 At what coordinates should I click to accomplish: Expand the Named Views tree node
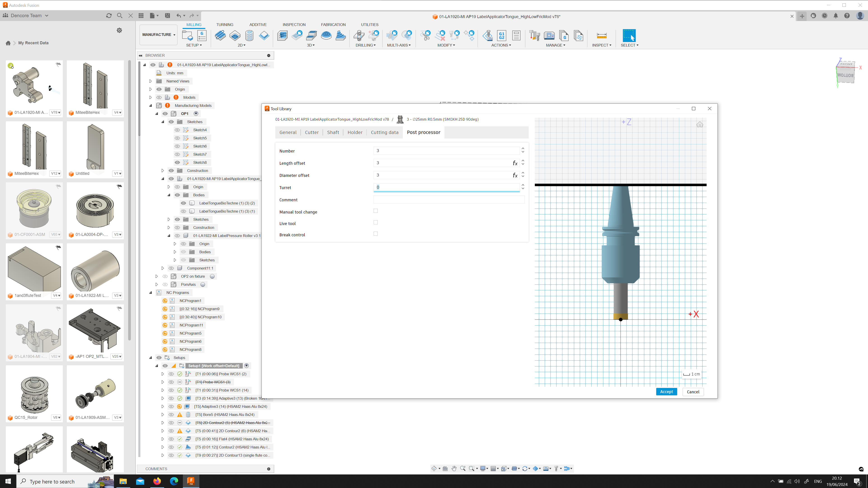tap(151, 81)
